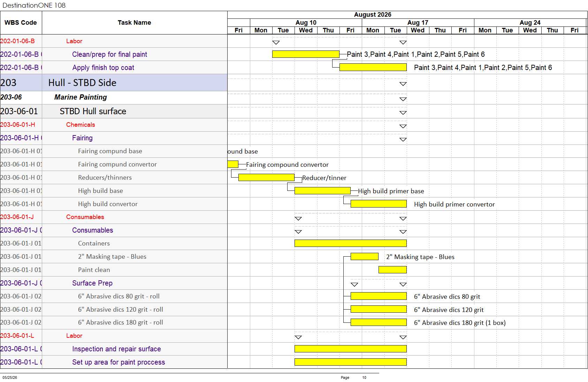Click the 2" Masking tape - Blues task name
The height and width of the screenshot is (382, 588).
tap(112, 257)
